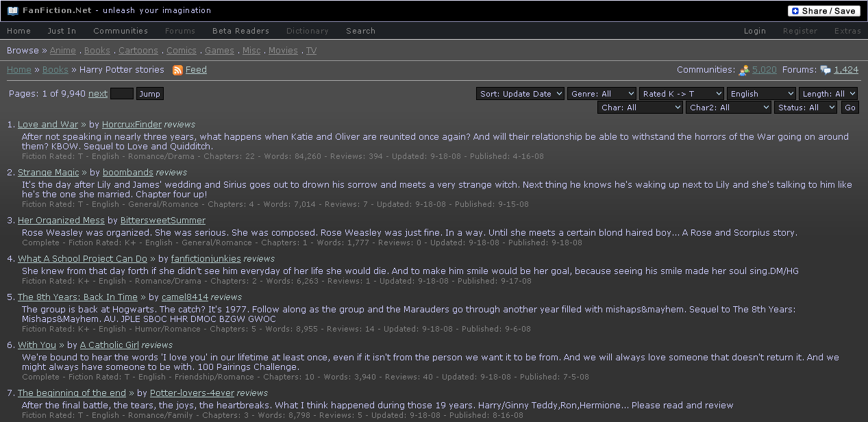Browse the Comics category

pos(182,51)
